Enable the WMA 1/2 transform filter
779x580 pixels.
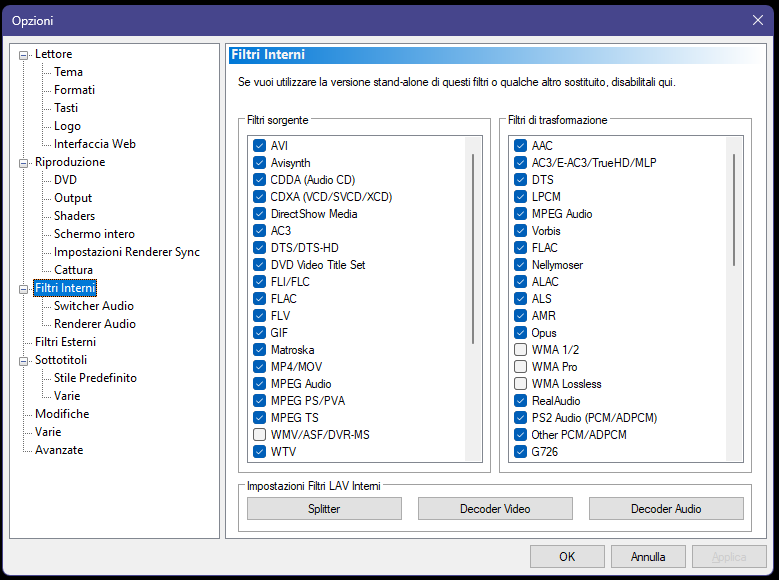[520, 349]
